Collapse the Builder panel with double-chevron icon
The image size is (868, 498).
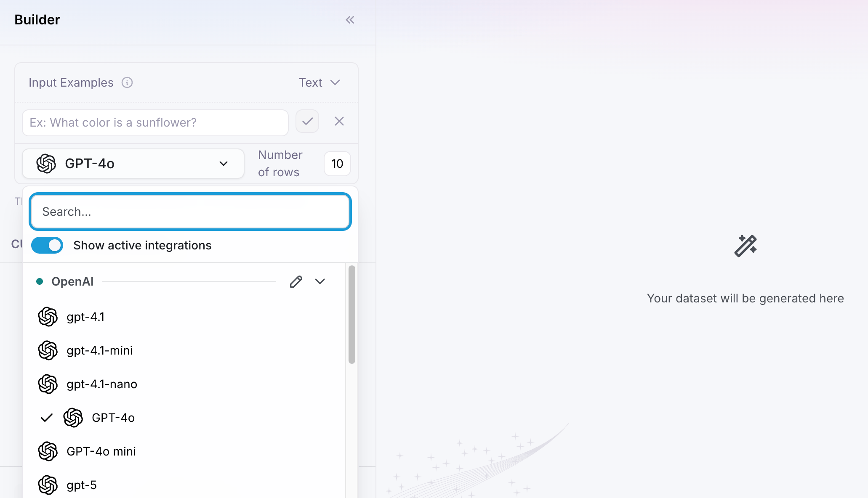[x=350, y=20]
